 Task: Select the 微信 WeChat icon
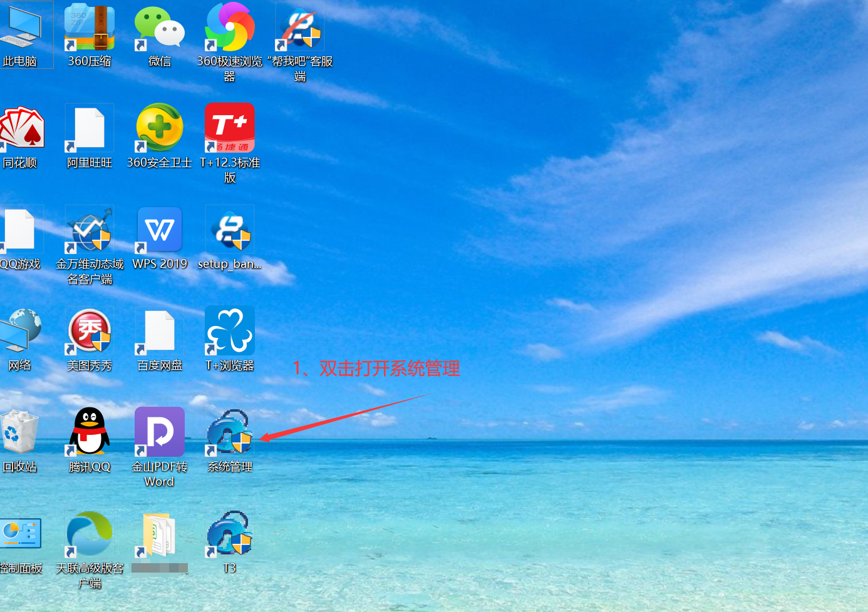click(x=160, y=28)
